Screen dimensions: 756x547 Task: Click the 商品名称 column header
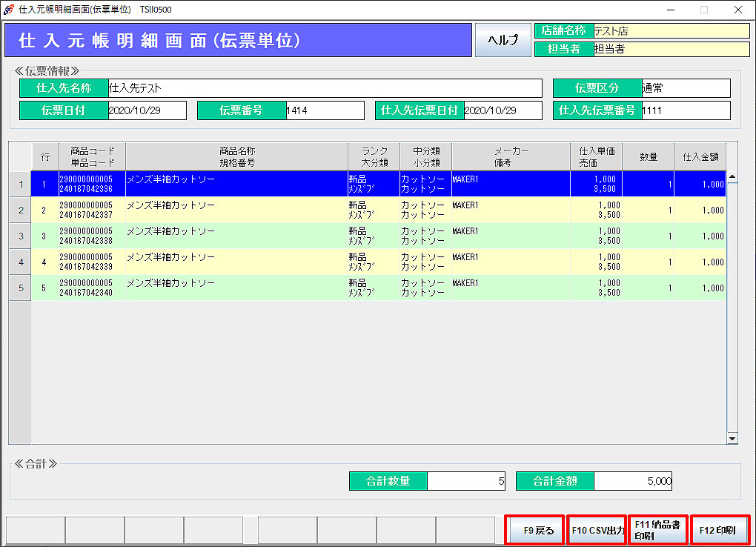236,156
